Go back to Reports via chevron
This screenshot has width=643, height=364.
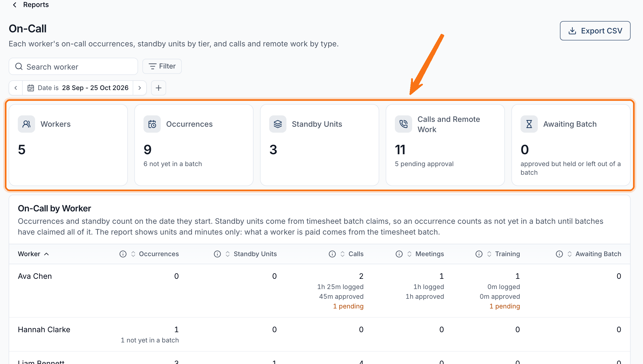pos(15,5)
